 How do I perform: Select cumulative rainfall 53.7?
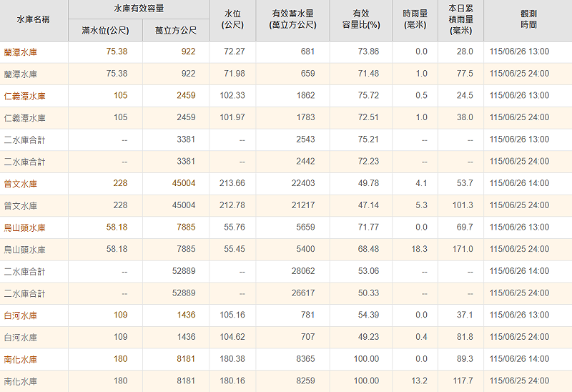465,183
